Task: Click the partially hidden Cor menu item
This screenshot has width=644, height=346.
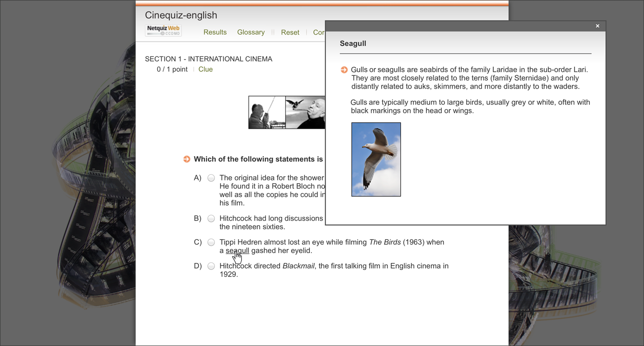Action: pos(319,32)
